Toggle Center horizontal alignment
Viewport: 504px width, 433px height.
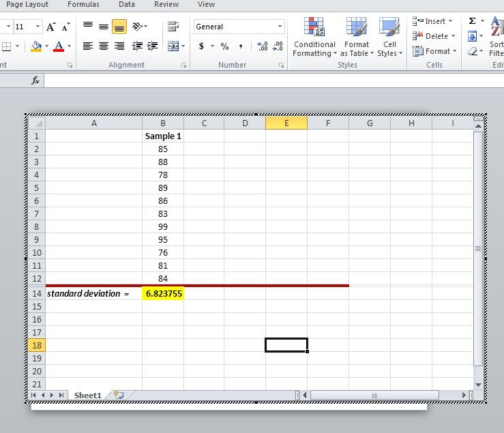click(x=104, y=46)
